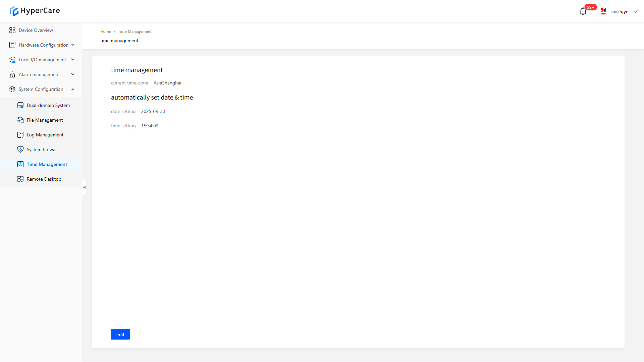644x362 pixels.
Task: Click the HyperCare logo icon
Action: 14,11
